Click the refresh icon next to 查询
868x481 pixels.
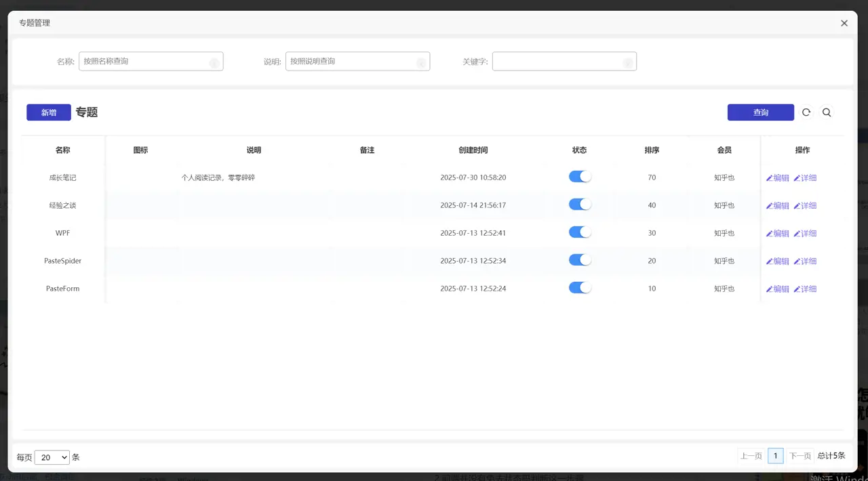(806, 112)
